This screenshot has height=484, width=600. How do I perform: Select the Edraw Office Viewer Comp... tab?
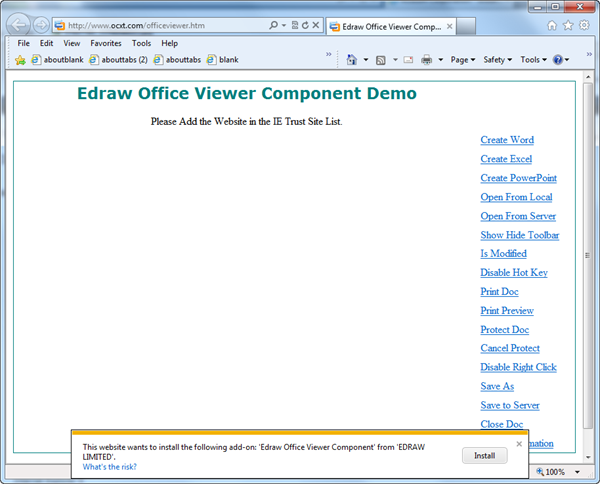pyautogui.click(x=391, y=26)
